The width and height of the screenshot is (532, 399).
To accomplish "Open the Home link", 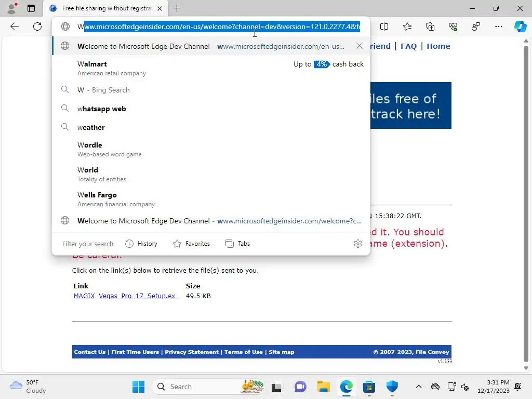I will point(438,46).
